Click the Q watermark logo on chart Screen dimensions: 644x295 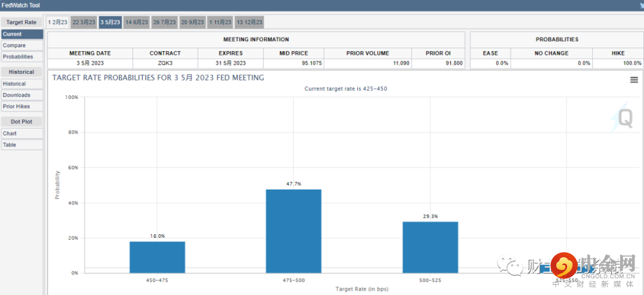click(x=624, y=117)
